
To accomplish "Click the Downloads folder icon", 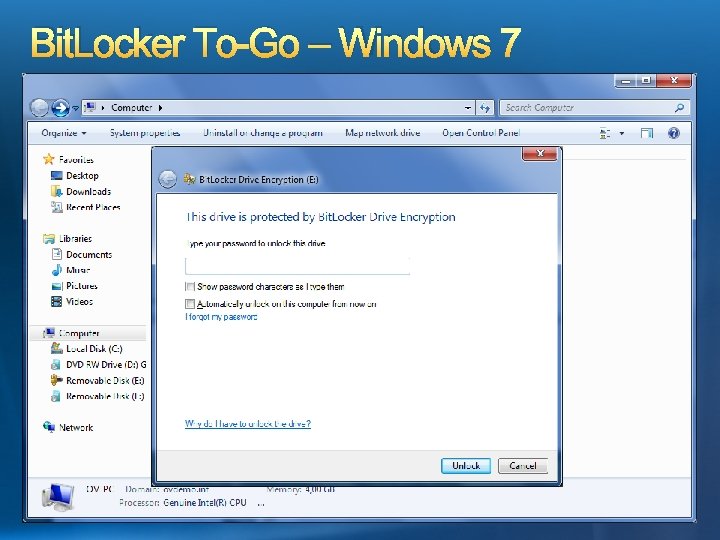I will [56, 191].
